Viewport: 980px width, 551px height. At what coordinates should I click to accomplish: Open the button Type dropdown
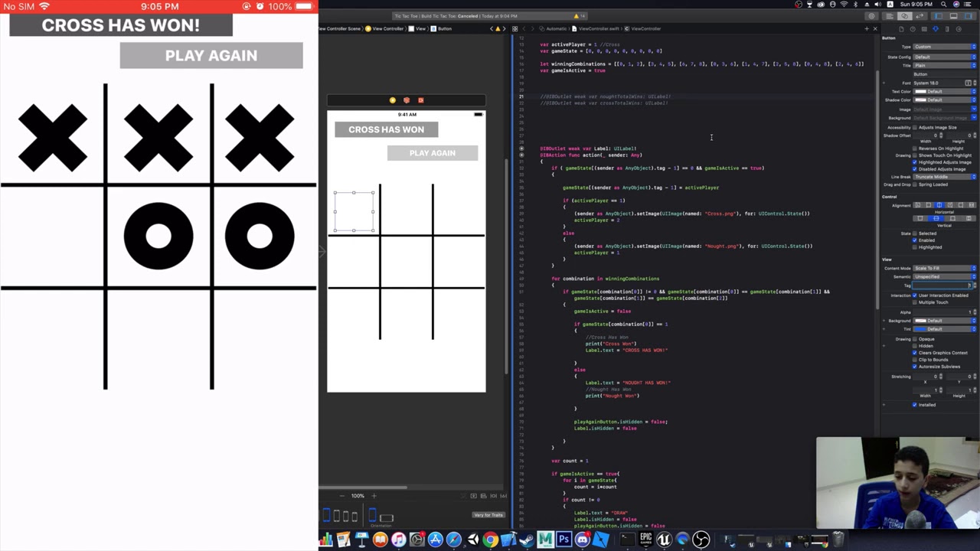coord(945,47)
